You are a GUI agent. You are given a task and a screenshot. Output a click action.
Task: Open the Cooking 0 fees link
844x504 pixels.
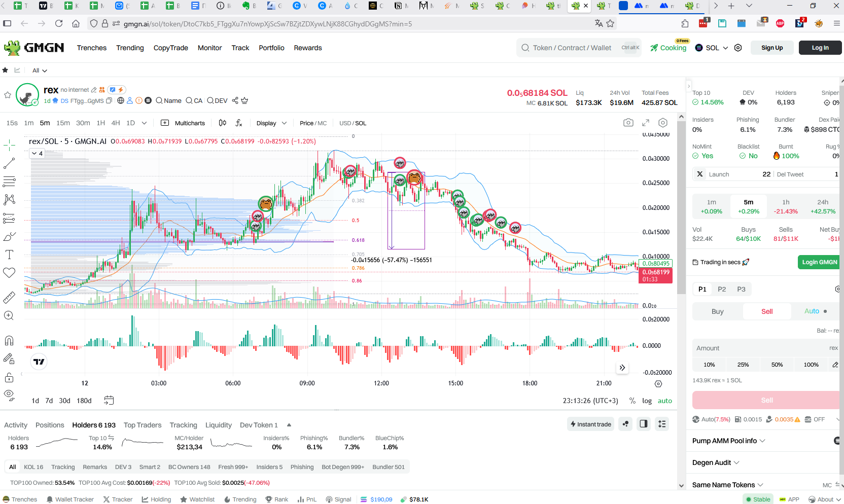pos(669,47)
